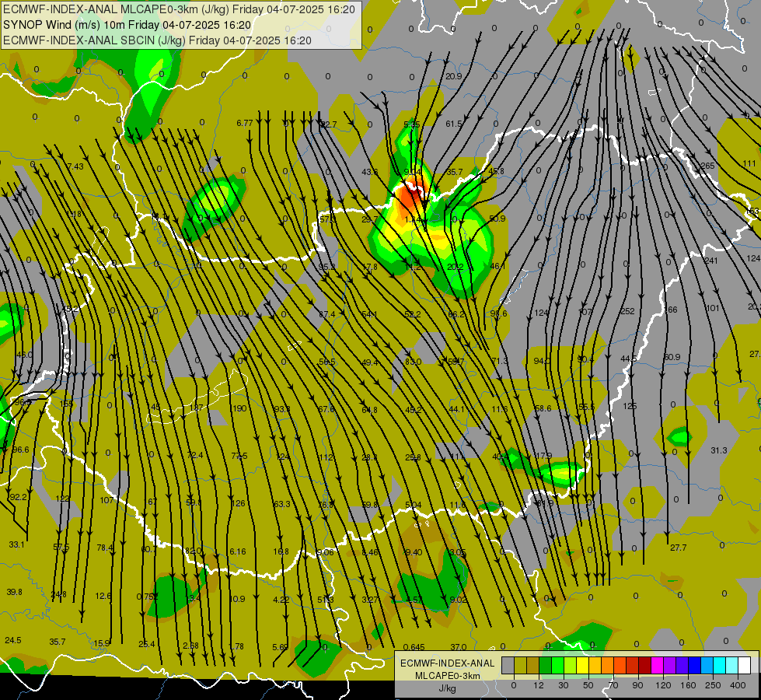Click the map value '78.4'
This screenshot has width=761, height=700.
(x=105, y=548)
